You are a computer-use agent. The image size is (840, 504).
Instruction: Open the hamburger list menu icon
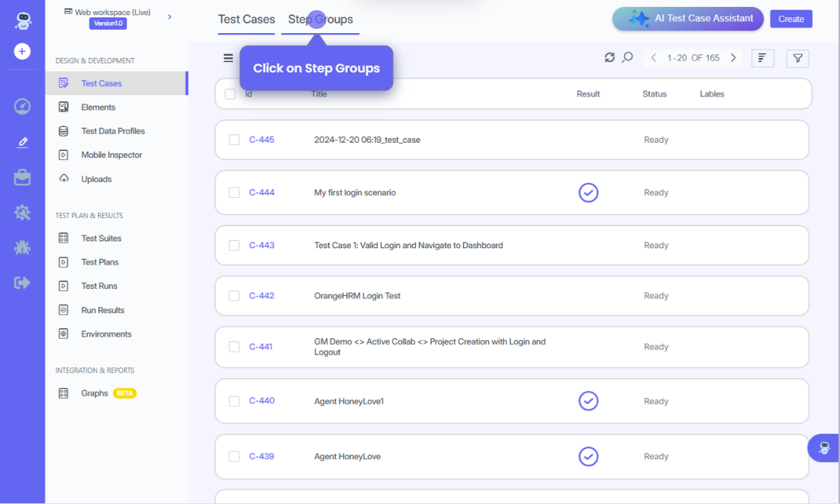228,59
